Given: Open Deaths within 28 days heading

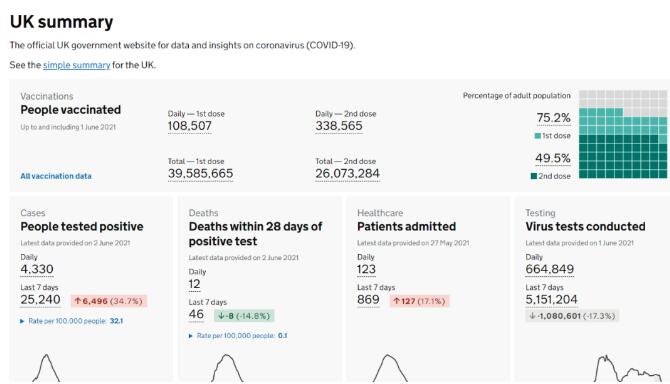Looking at the screenshot, I should point(256,234).
